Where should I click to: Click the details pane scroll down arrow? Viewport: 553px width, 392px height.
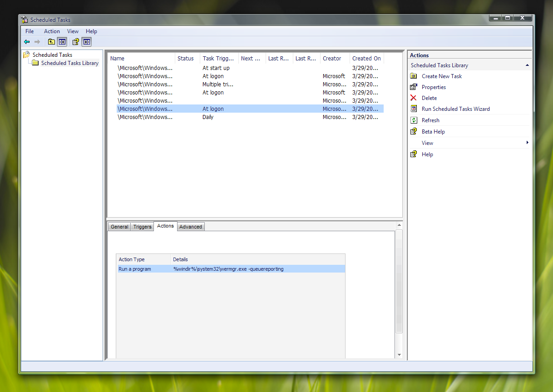(x=399, y=355)
